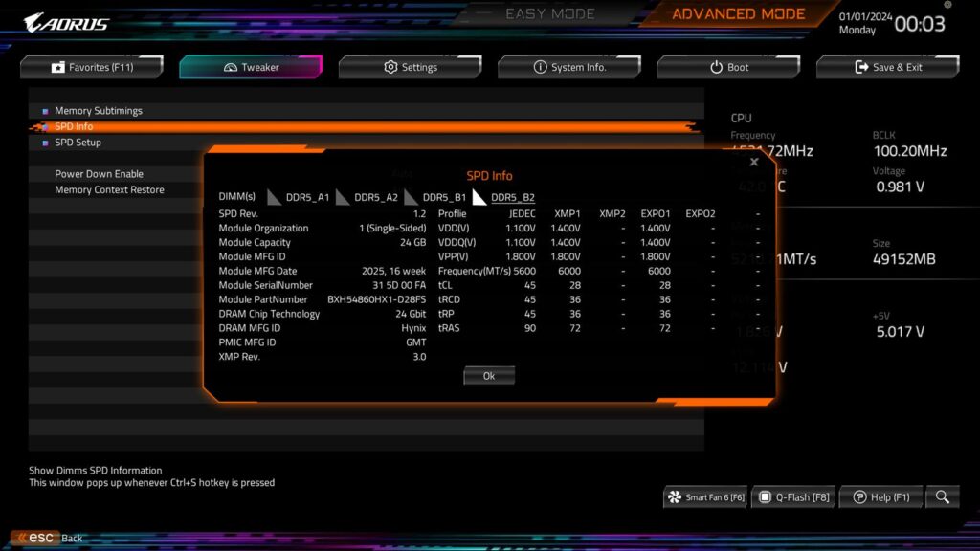Open the Boot tab

728,67
